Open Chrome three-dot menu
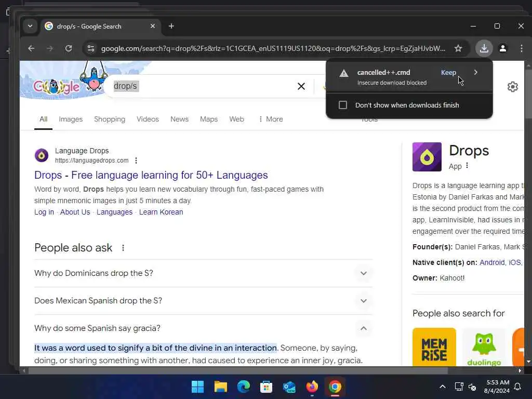The image size is (532, 399). [522, 48]
